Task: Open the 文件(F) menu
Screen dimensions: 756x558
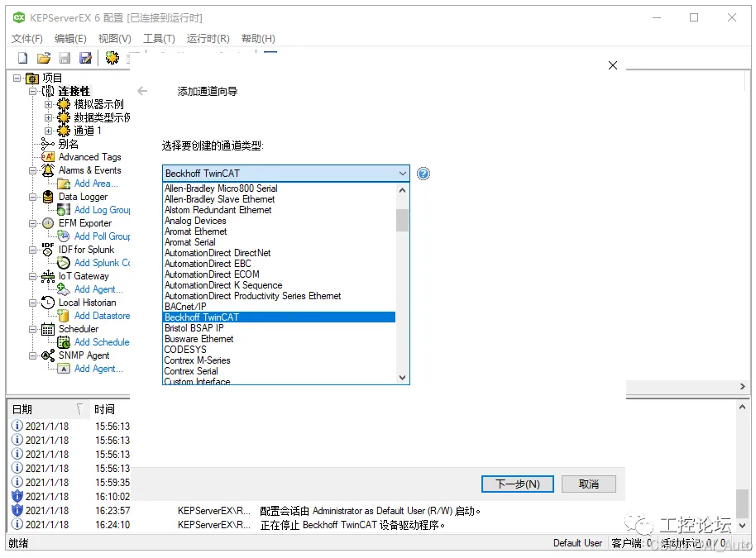Action: pyautogui.click(x=27, y=39)
